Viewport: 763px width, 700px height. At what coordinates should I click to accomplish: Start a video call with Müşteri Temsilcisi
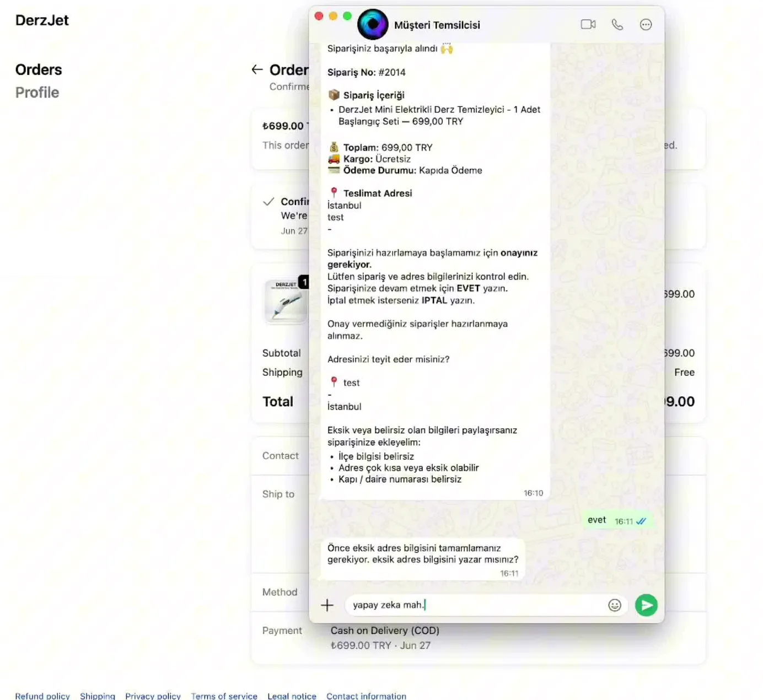[588, 24]
